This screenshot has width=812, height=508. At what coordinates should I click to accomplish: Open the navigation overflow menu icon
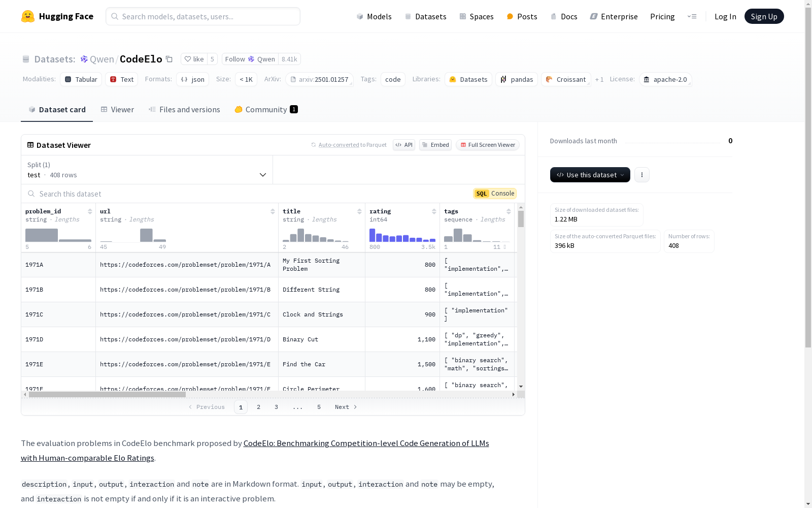[692, 16]
